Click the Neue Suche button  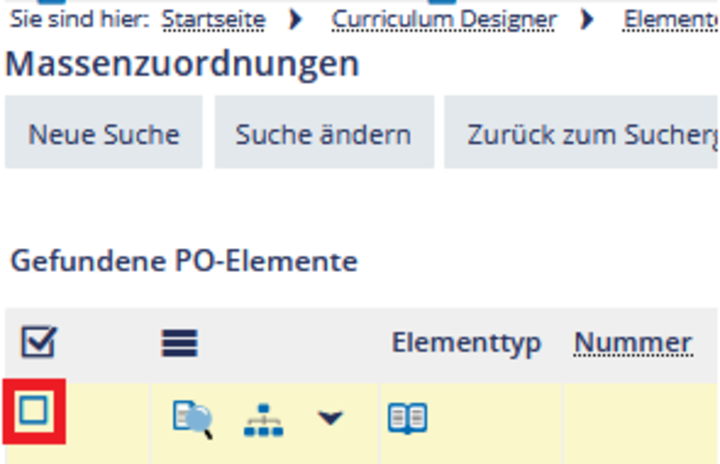coord(104,132)
